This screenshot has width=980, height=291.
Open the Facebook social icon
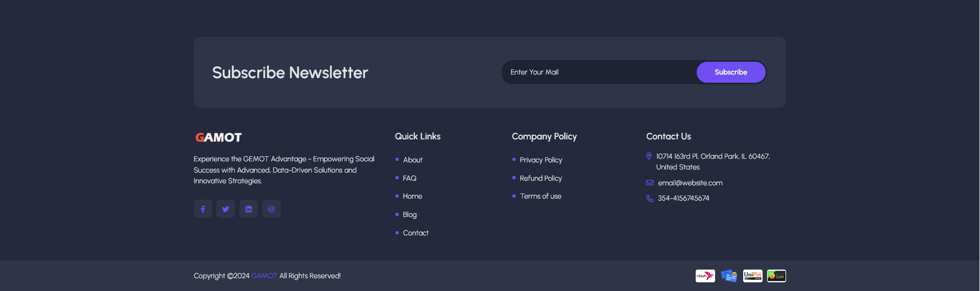203,209
